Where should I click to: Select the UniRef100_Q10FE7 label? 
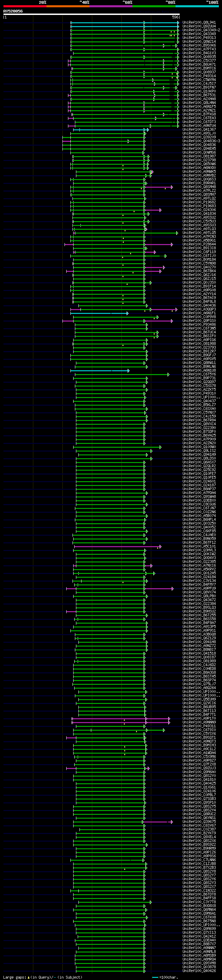[199, 473]
